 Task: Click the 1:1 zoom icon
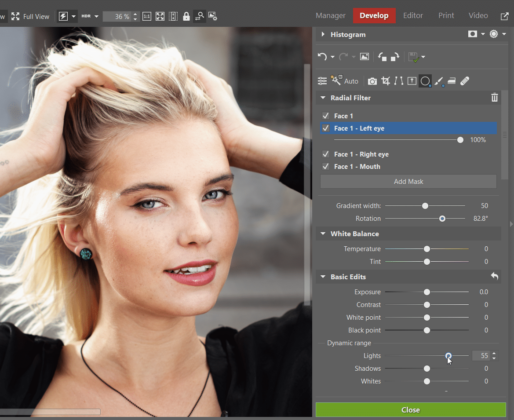pos(147,16)
